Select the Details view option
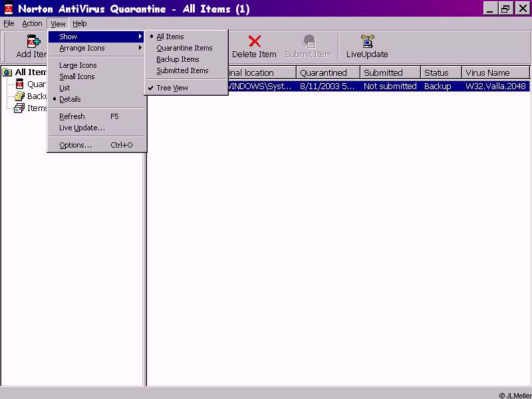532x399 pixels. coord(70,99)
